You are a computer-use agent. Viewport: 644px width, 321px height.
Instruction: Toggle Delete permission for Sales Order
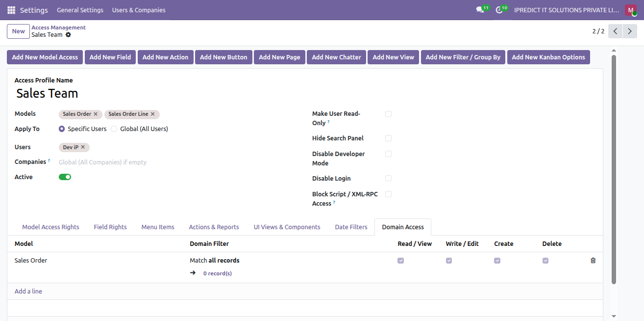pyautogui.click(x=545, y=261)
